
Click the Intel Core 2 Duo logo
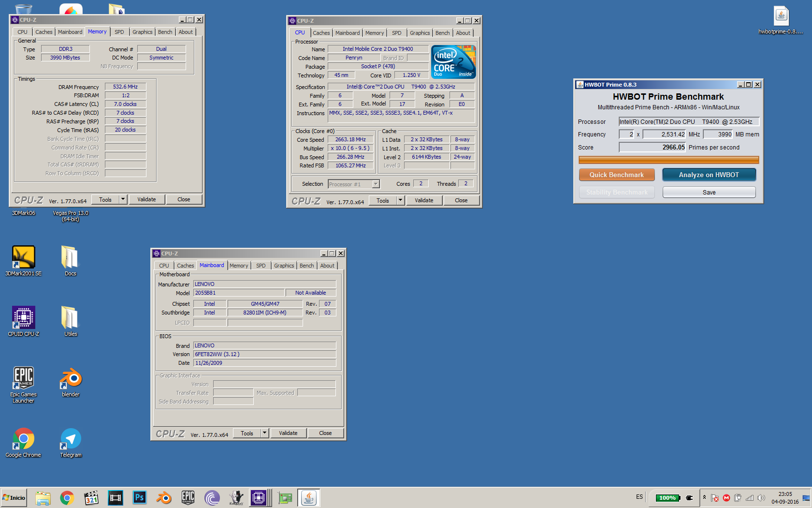point(453,62)
